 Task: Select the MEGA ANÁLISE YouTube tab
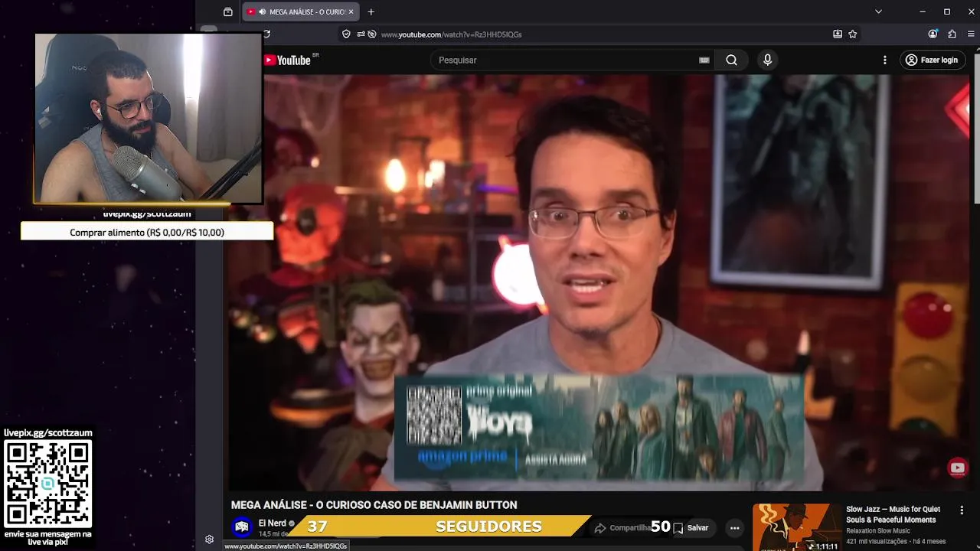(301, 12)
